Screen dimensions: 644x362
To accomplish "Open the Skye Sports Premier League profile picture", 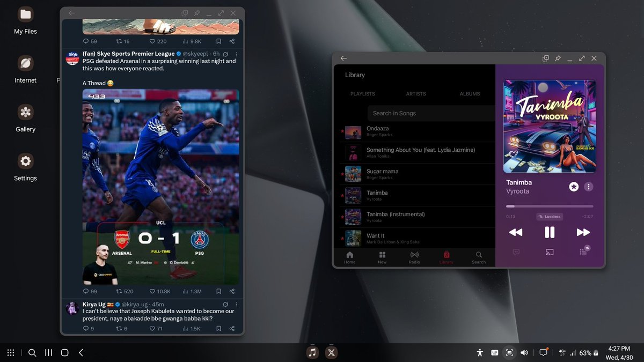I will [x=72, y=58].
